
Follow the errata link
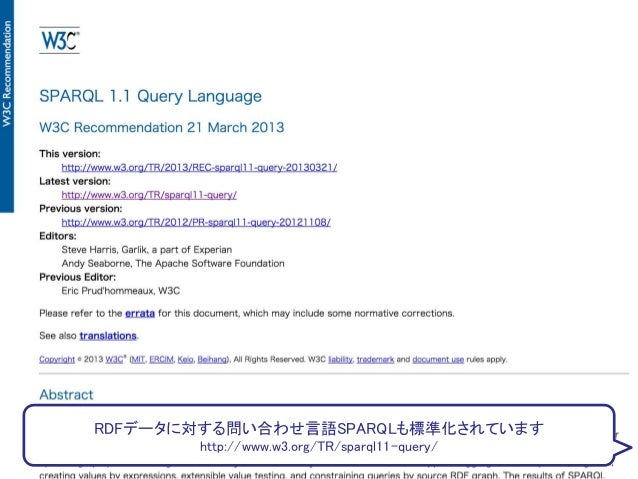[x=140, y=313]
